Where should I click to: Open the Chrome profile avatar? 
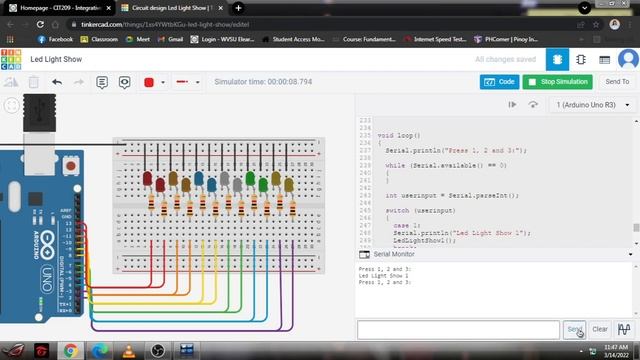point(615,24)
